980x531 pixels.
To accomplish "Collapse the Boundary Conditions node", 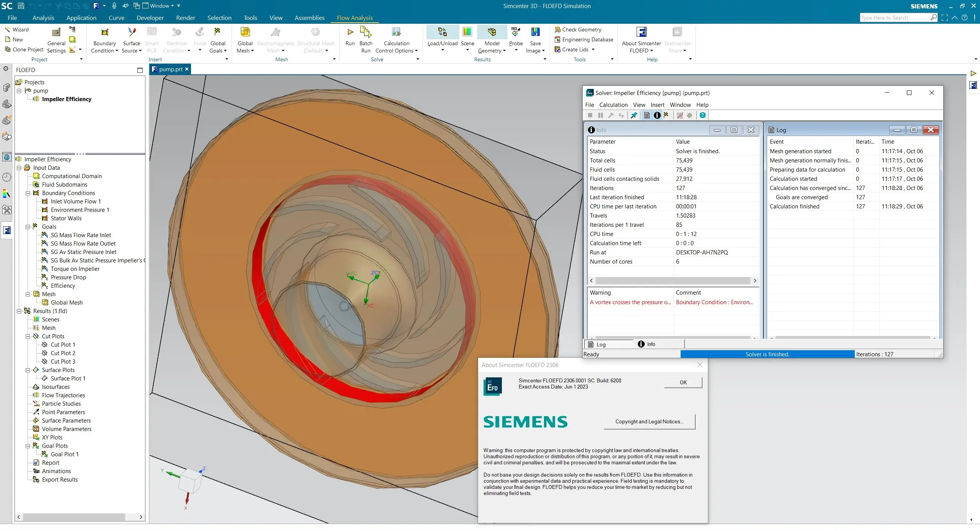I will coord(28,193).
